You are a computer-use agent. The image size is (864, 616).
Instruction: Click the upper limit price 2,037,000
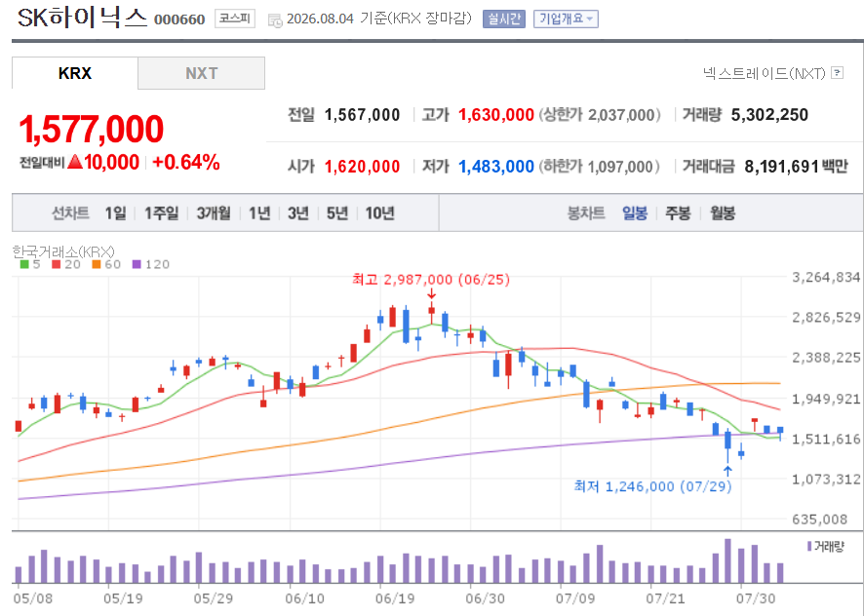point(620,115)
